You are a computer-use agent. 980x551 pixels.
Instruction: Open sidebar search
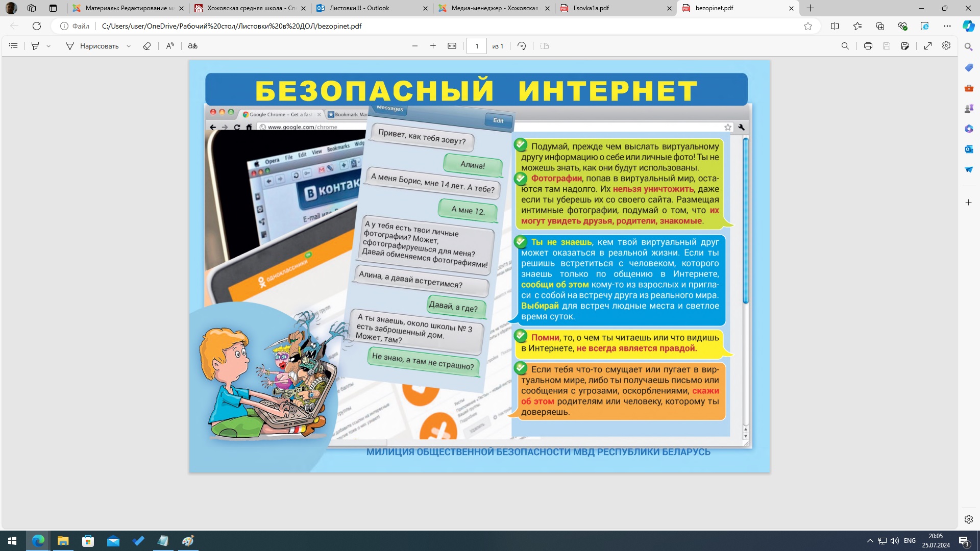[969, 47]
